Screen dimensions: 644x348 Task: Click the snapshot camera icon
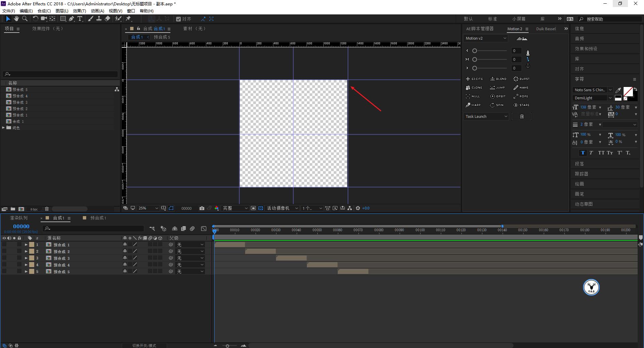point(202,208)
